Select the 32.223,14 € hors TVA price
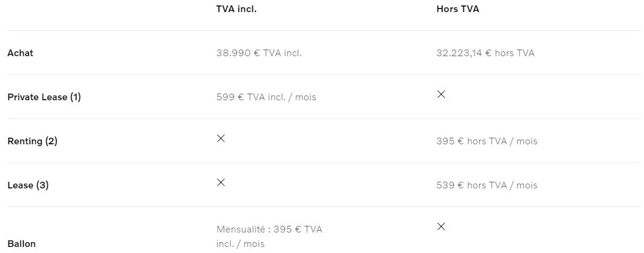 485,53
